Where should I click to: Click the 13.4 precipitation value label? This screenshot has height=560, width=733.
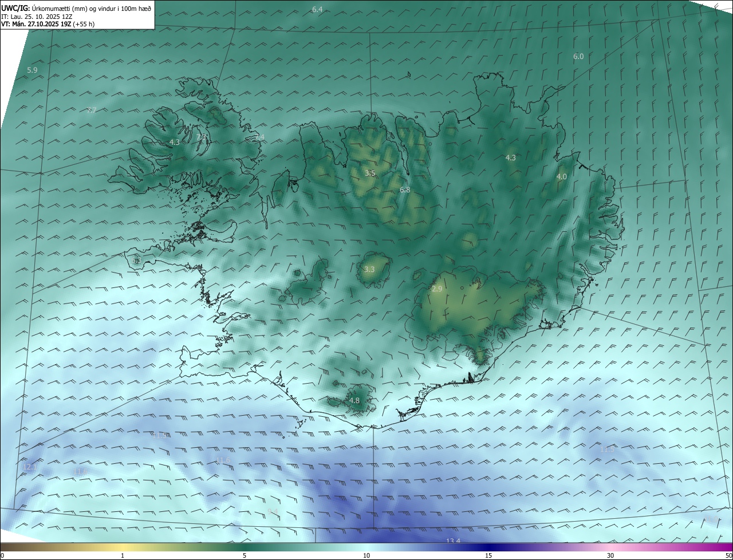(453, 541)
